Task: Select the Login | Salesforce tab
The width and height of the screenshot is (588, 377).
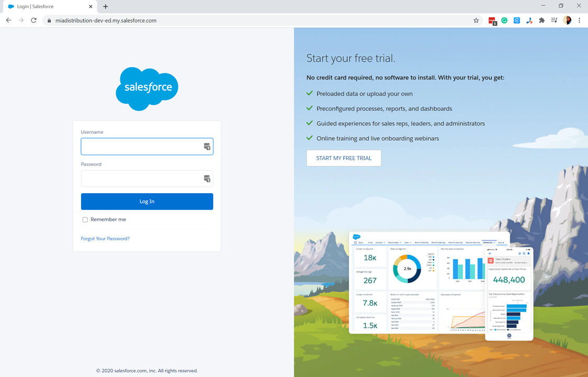Action: coord(49,6)
